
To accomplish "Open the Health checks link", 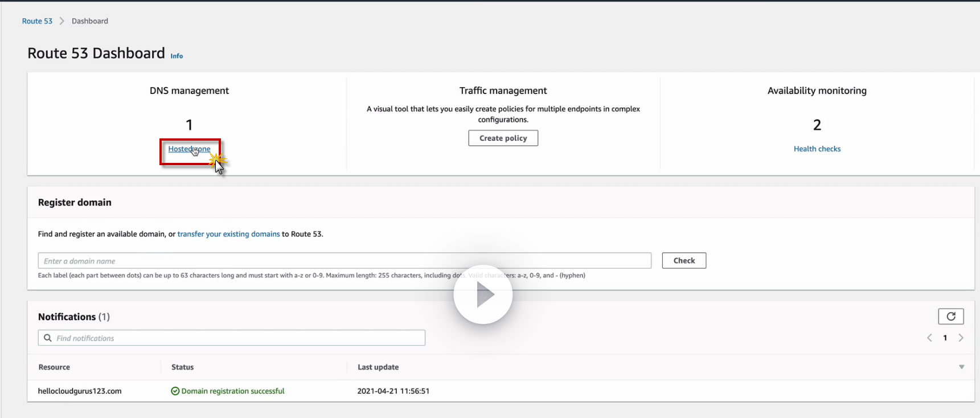I will [x=817, y=149].
